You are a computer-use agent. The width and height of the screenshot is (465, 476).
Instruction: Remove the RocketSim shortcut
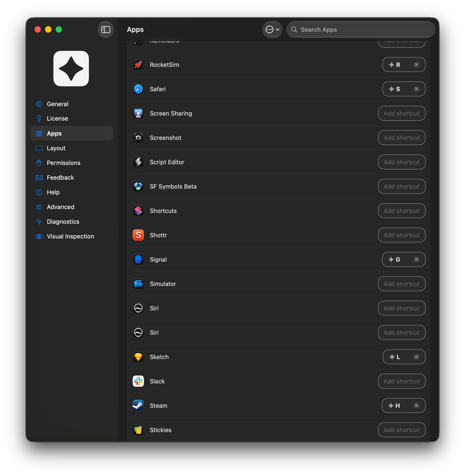[x=416, y=65]
